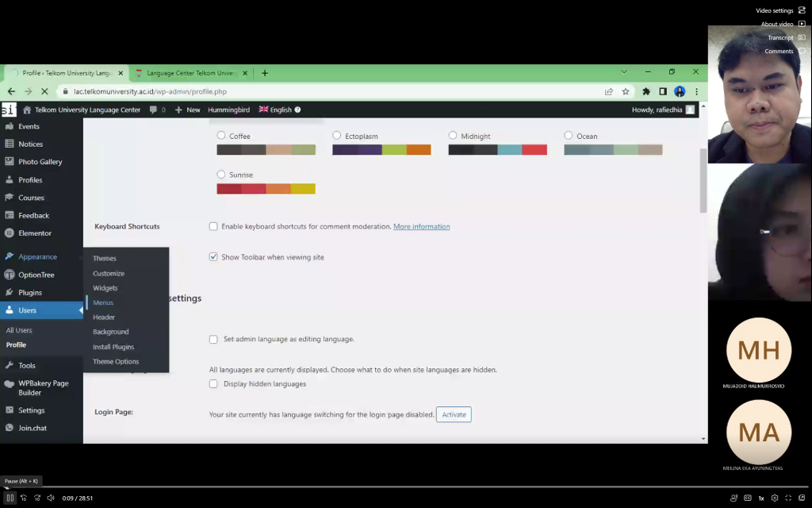The width and height of the screenshot is (812, 508).
Task: Open the Chrome profile avatar
Action: coord(680,91)
